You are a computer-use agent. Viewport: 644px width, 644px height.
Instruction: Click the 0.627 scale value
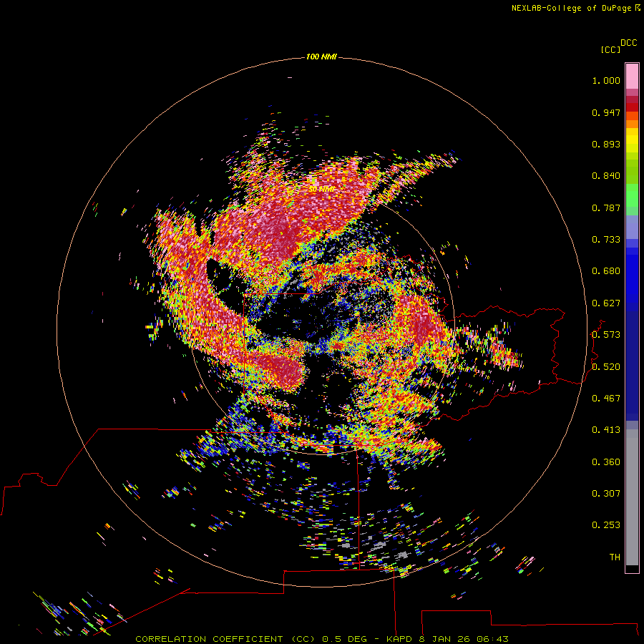tap(606, 303)
